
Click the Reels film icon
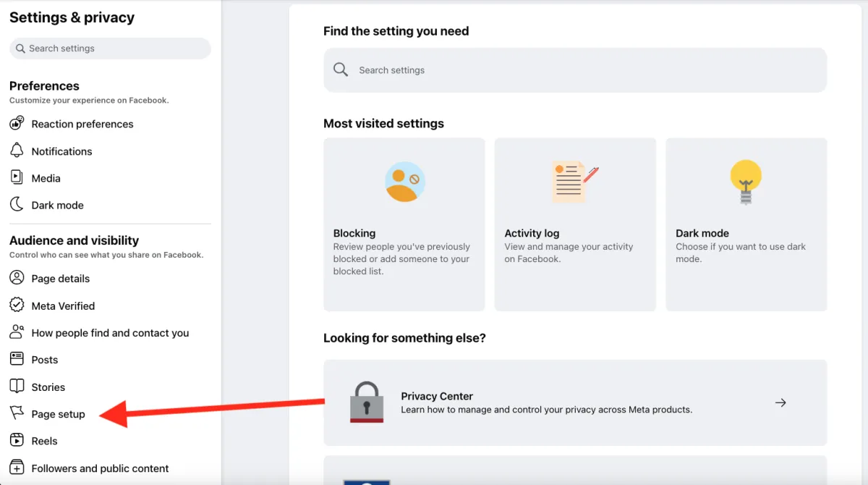(x=17, y=440)
